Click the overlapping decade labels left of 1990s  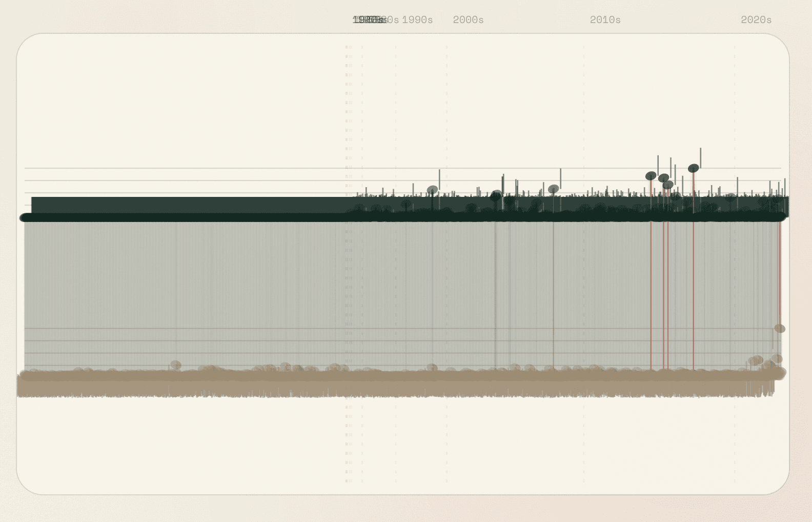tap(370, 20)
